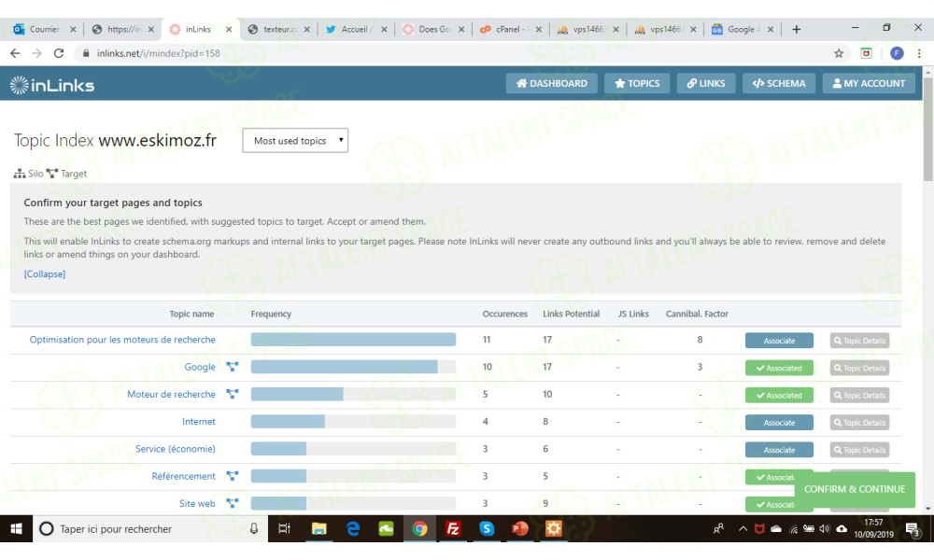Open Skype from the taskbar
The height and width of the screenshot is (560, 934).
(x=487, y=528)
